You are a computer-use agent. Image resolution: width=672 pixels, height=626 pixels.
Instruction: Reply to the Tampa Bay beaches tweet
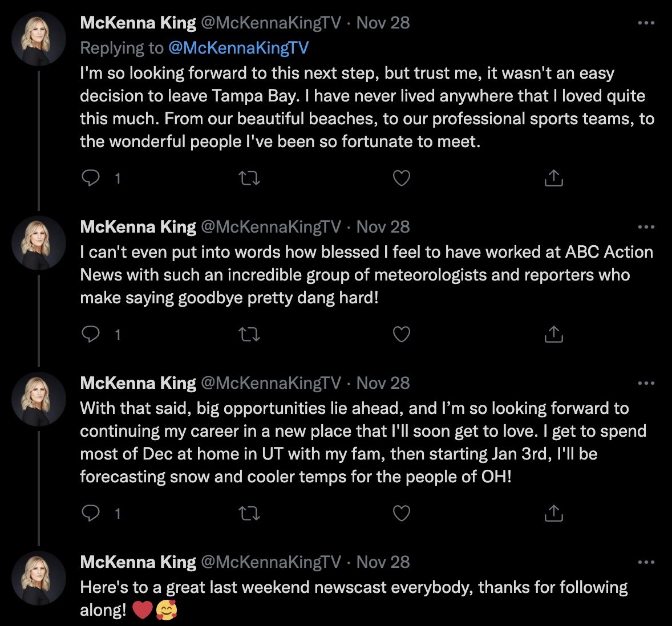coord(91,178)
